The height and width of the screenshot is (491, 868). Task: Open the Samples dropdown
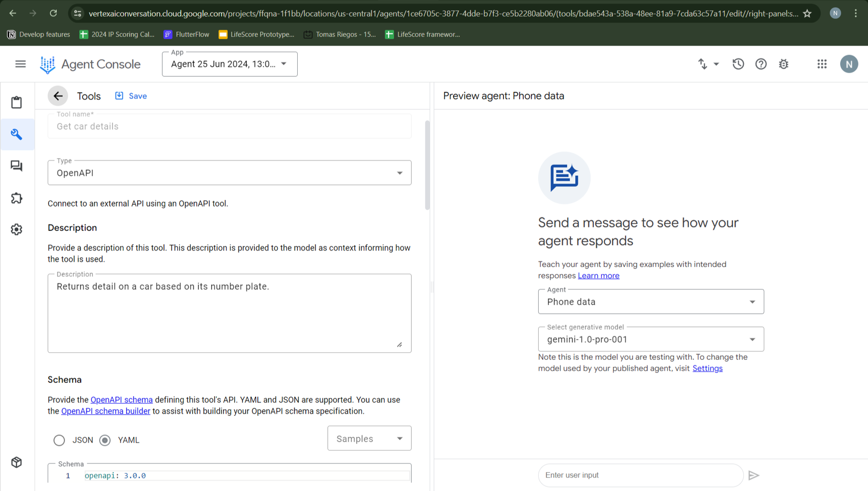pyautogui.click(x=369, y=438)
